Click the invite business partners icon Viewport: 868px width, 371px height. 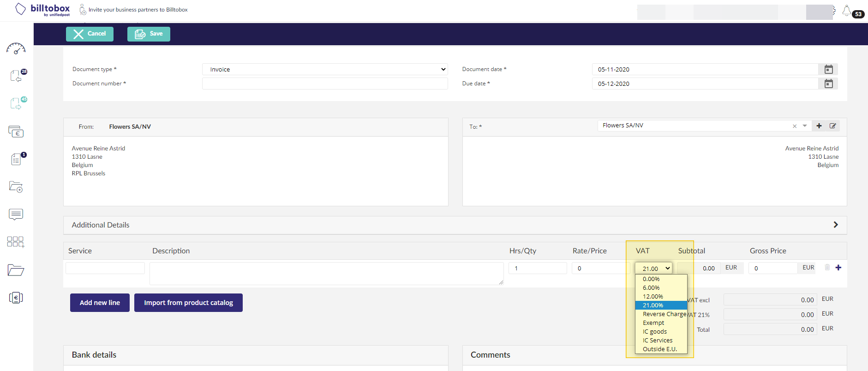[83, 10]
